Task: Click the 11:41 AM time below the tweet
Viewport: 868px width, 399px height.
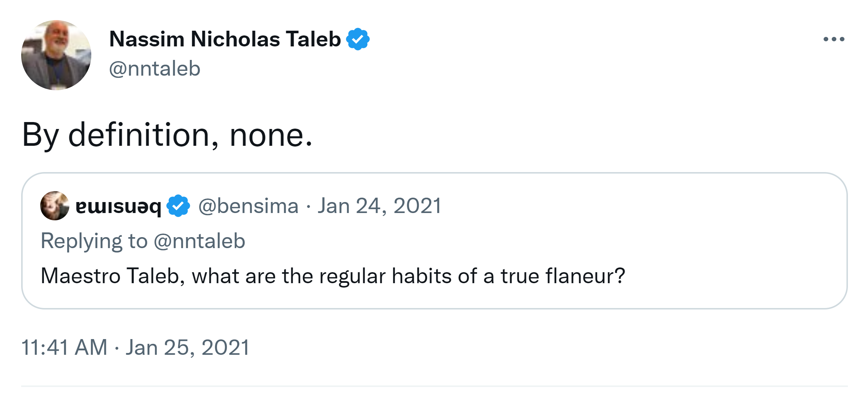Action: [x=64, y=347]
